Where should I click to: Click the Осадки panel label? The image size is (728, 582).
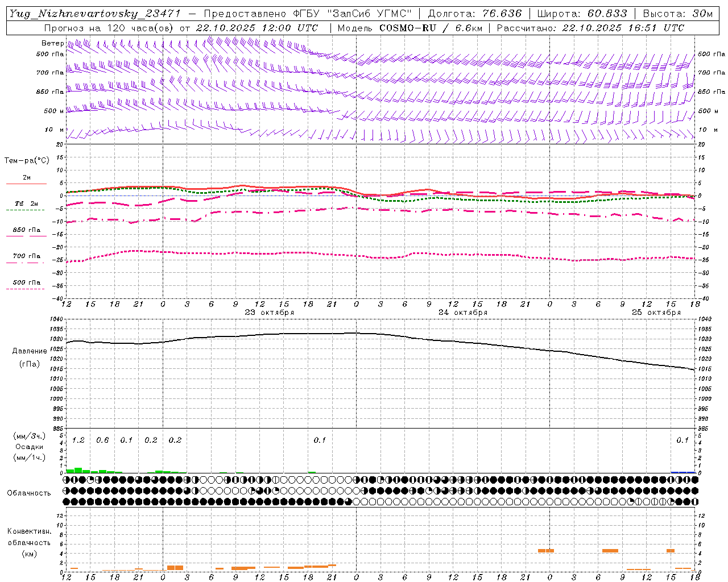click(x=30, y=447)
